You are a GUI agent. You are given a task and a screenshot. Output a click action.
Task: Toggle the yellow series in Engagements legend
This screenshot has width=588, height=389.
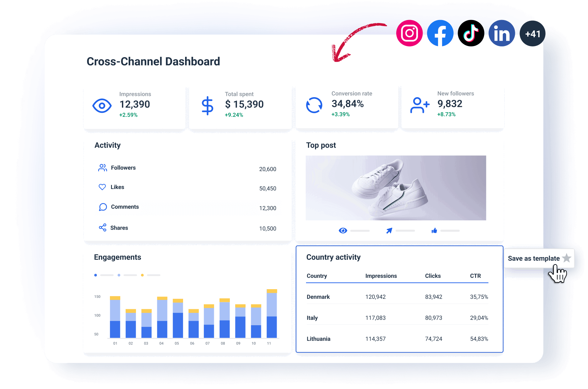(142, 275)
